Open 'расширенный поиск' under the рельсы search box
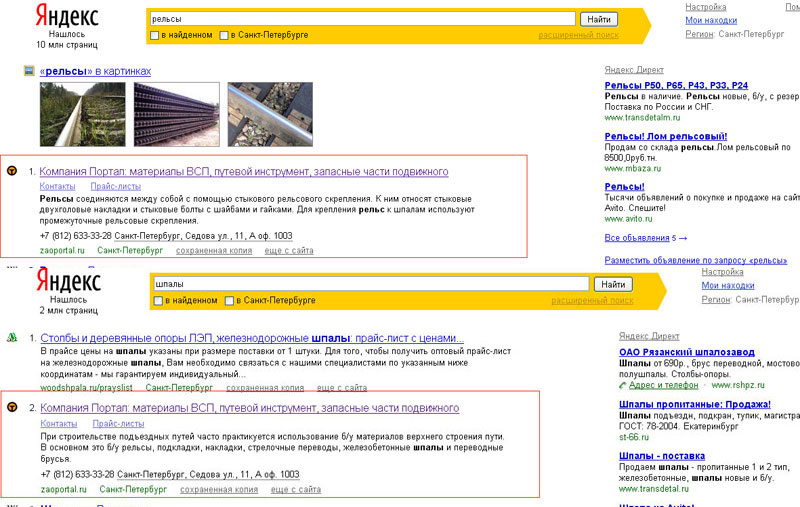Viewport: 800px width, 507px height. [578, 35]
